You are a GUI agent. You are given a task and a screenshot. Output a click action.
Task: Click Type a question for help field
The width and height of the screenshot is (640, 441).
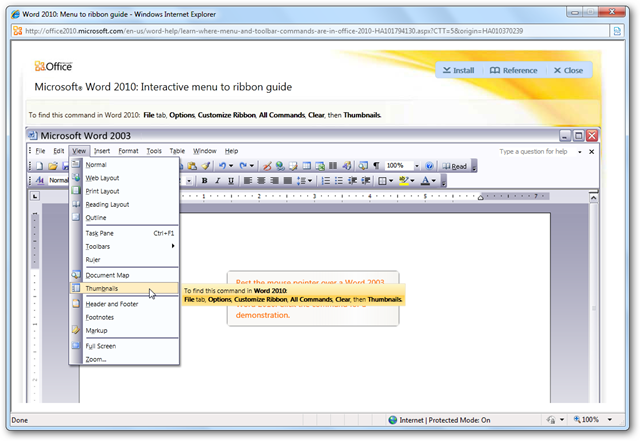pyautogui.click(x=533, y=151)
